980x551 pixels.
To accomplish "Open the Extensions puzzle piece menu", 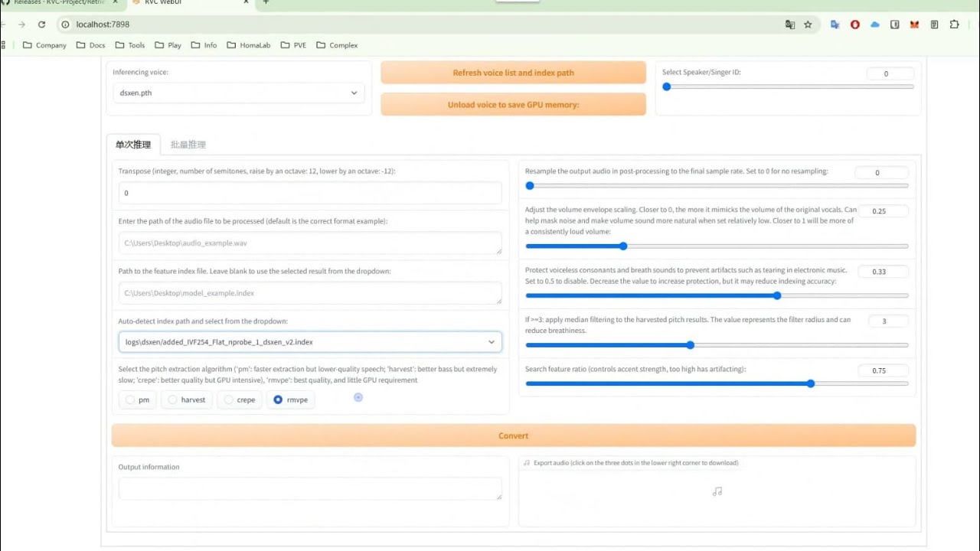I will [954, 24].
